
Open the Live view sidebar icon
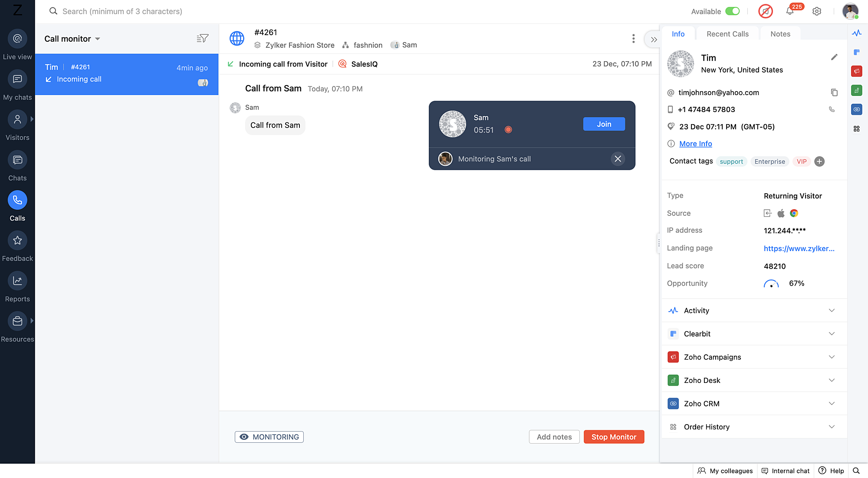(x=17, y=39)
